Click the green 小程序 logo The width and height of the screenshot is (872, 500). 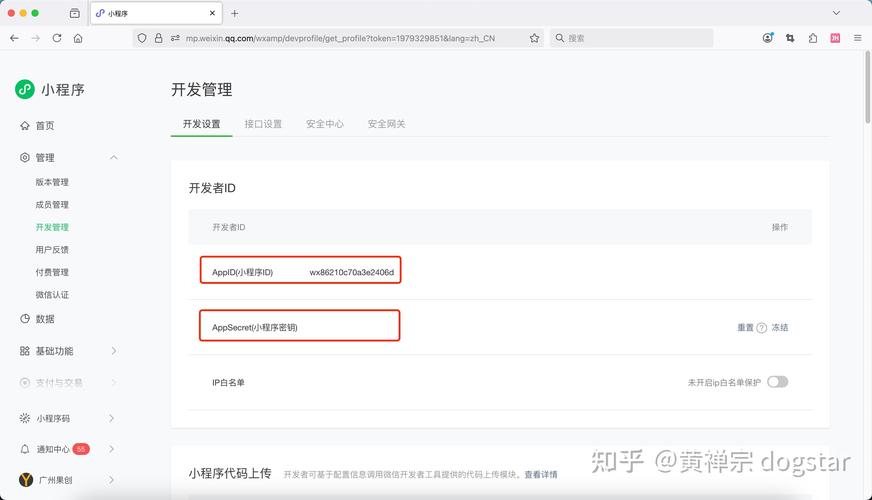point(25,89)
